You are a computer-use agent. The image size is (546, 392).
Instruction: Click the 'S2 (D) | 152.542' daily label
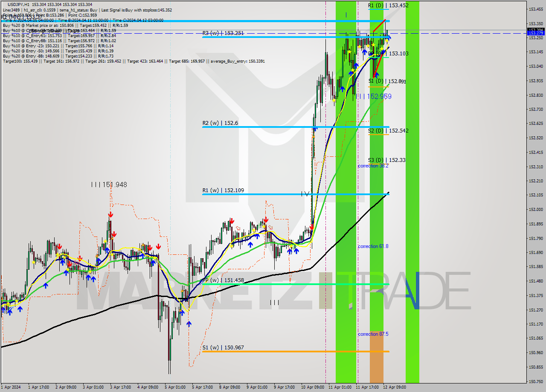[x=388, y=130]
